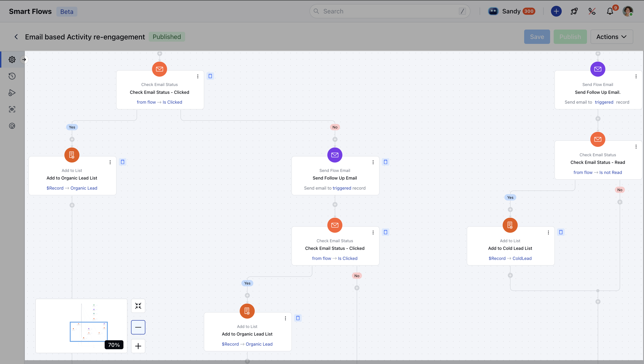Click the fit-to-screen collapse icon
The height and width of the screenshot is (364, 644).
[x=138, y=306]
